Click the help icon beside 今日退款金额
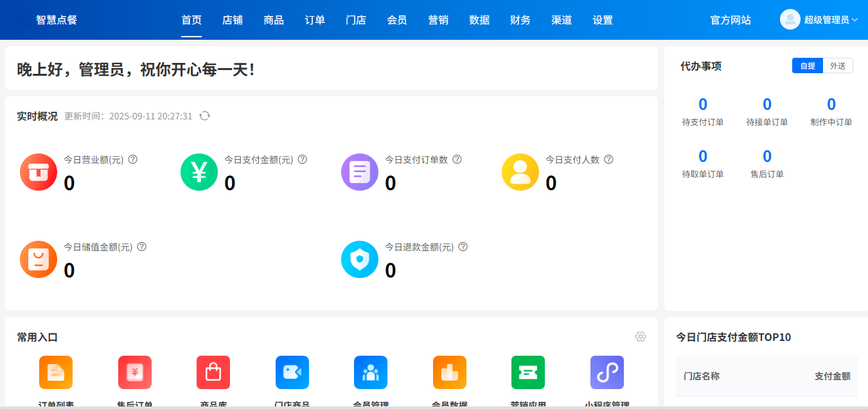The image size is (868, 409). pos(463,246)
